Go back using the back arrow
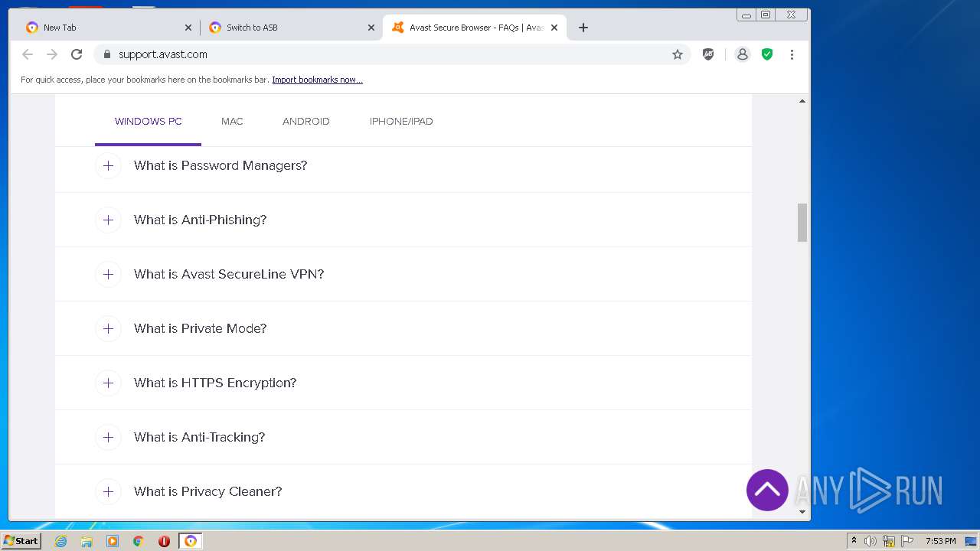The image size is (980, 551). click(x=28, y=54)
